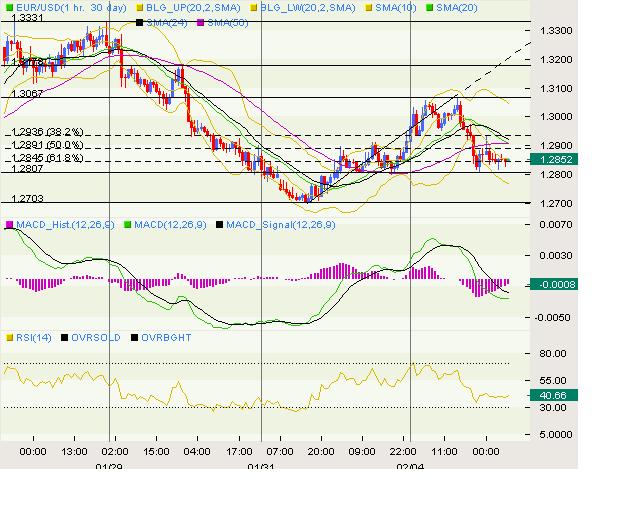Select the BLG_UP(20,2,SMA) label
The image size is (640, 512).
pos(193,8)
